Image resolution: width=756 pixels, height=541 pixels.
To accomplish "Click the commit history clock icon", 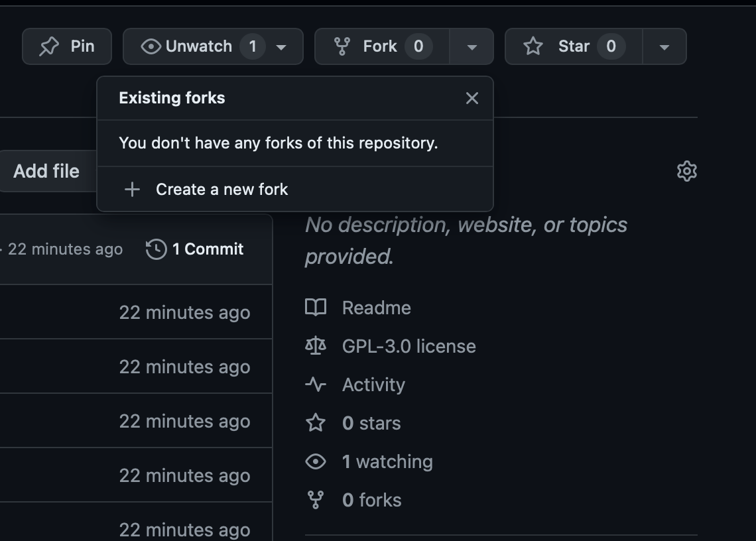I will [x=156, y=249].
